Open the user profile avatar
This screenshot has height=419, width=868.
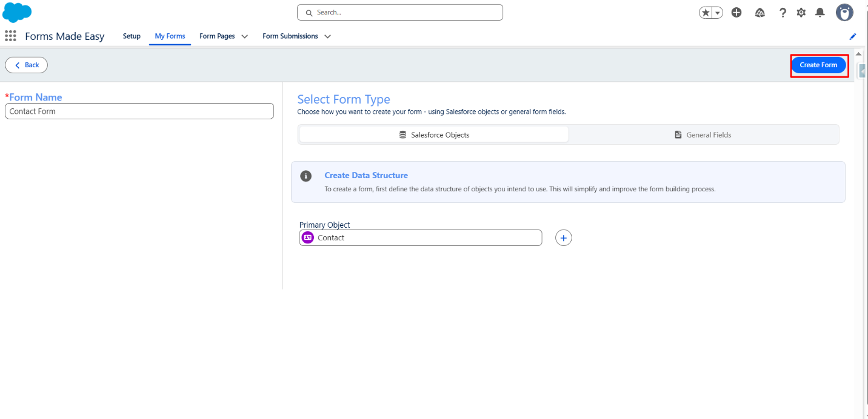[844, 12]
